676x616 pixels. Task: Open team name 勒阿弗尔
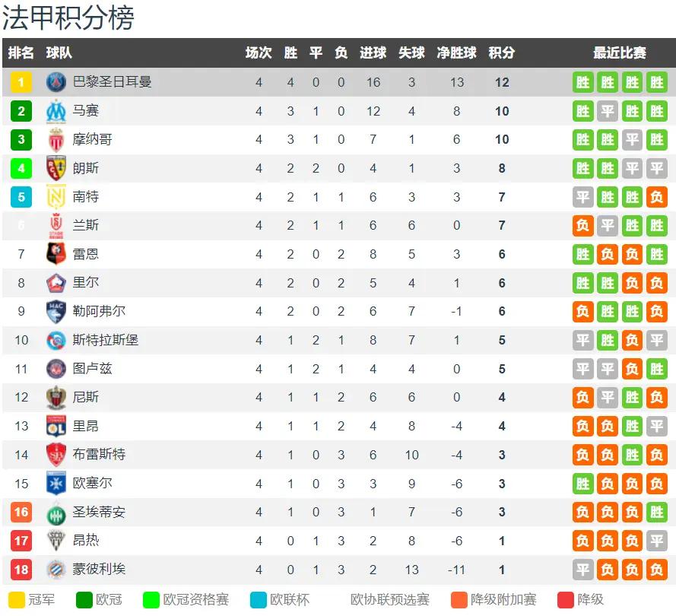point(99,311)
